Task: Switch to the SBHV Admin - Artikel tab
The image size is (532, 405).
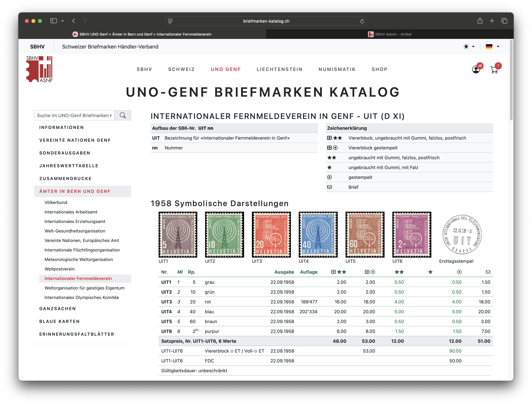Action: click(389, 34)
